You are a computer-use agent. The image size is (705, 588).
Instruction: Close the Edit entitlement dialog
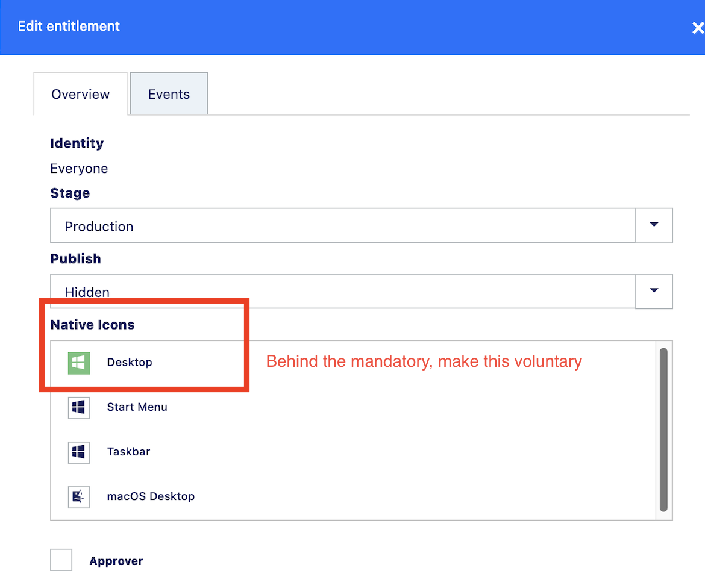(697, 28)
